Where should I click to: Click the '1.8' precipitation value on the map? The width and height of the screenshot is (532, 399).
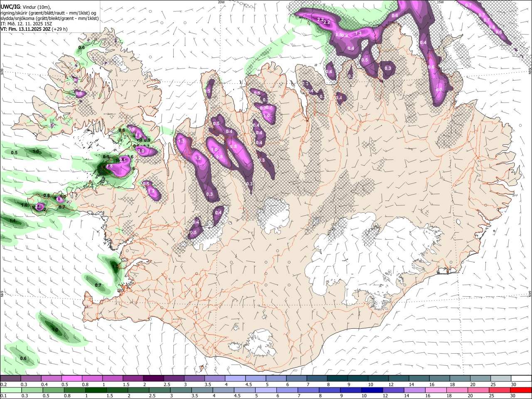click(x=110, y=166)
